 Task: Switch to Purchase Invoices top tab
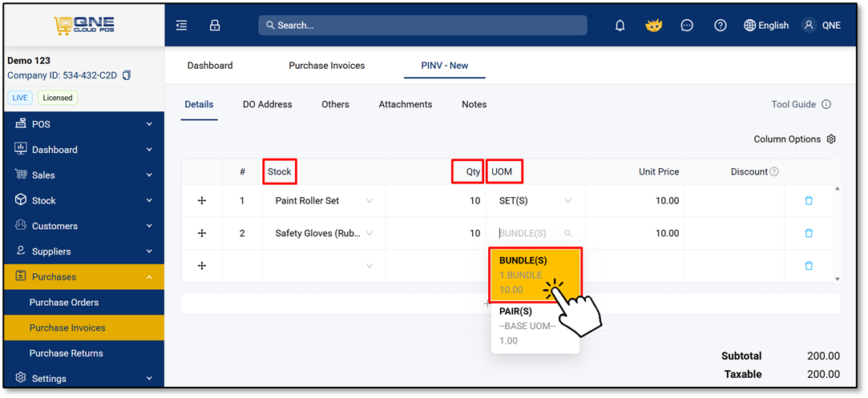(327, 65)
